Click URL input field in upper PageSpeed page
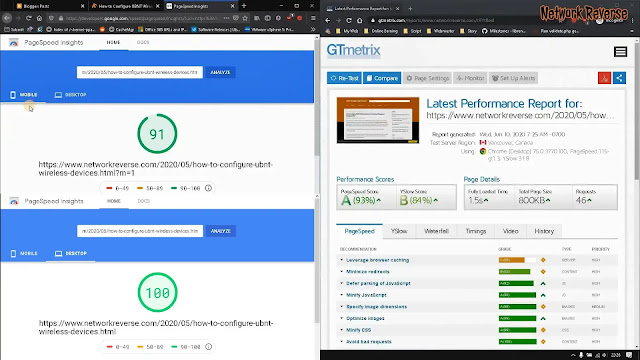This screenshot has height=360, width=640. (x=140, y=72)
